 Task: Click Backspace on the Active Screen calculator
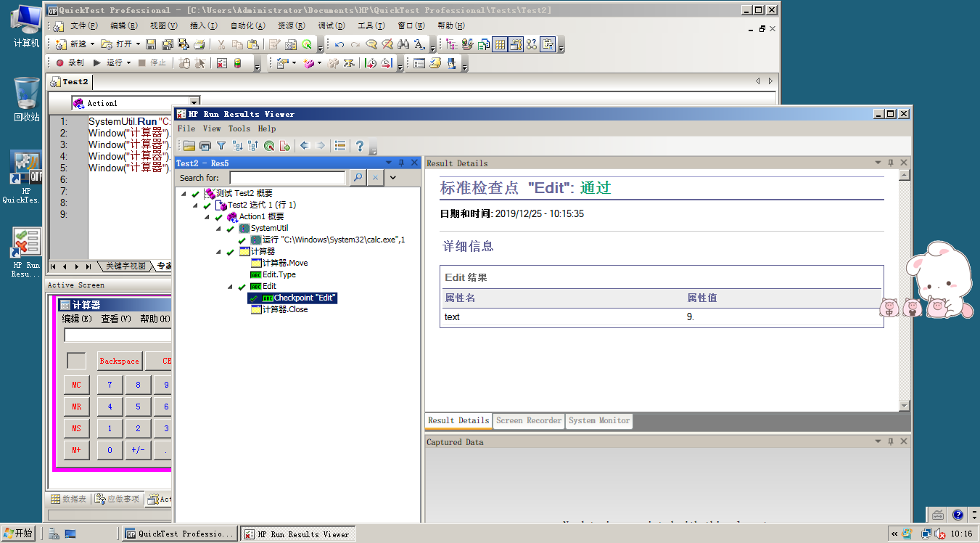click(119, 361)
